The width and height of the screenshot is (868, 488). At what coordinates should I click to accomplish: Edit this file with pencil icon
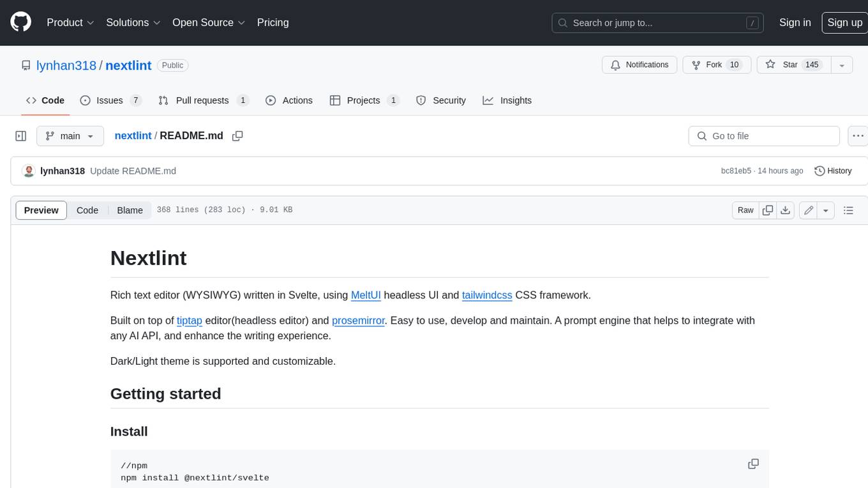point(809,210)
